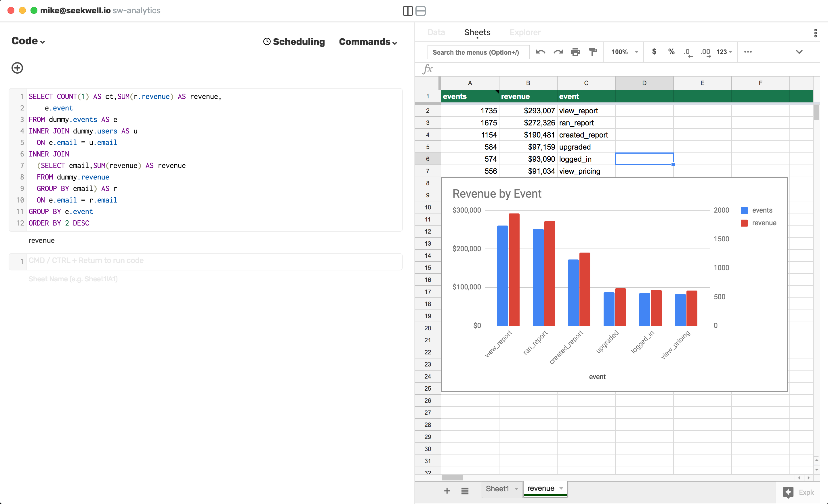
Task: Click the redo arrow in Sheets toolbar
Action: (558, 52)
